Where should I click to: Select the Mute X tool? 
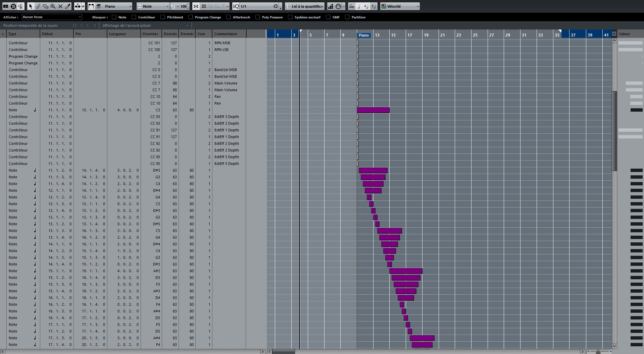60,6
